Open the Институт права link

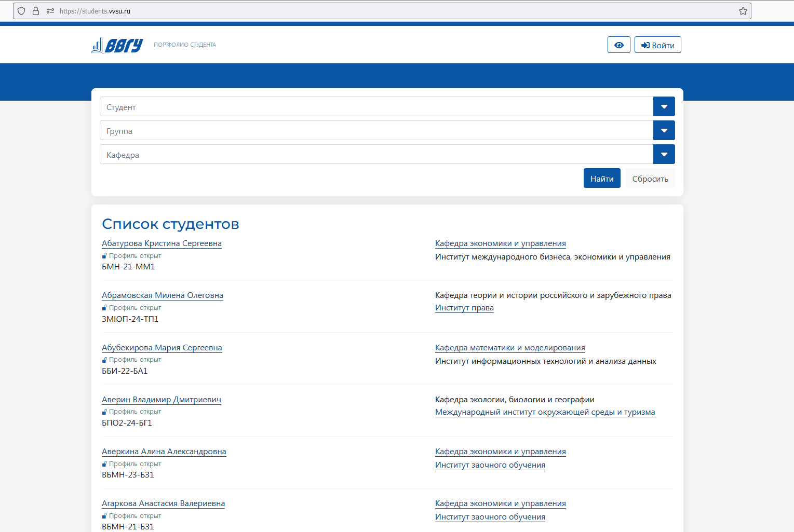pos(464,308)
